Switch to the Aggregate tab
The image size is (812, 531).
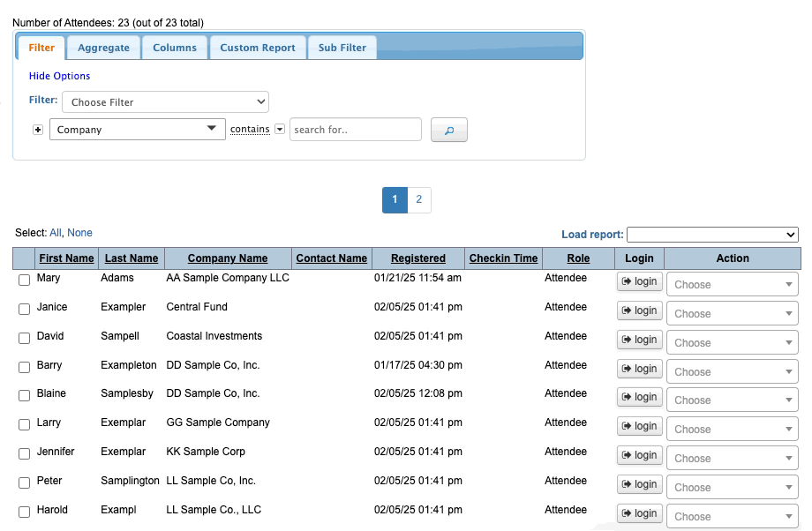103,48
